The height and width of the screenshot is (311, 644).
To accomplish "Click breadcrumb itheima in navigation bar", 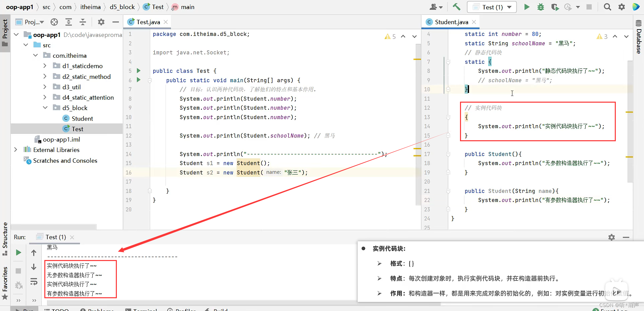I will pyautogui.click(x=90, y=7).
